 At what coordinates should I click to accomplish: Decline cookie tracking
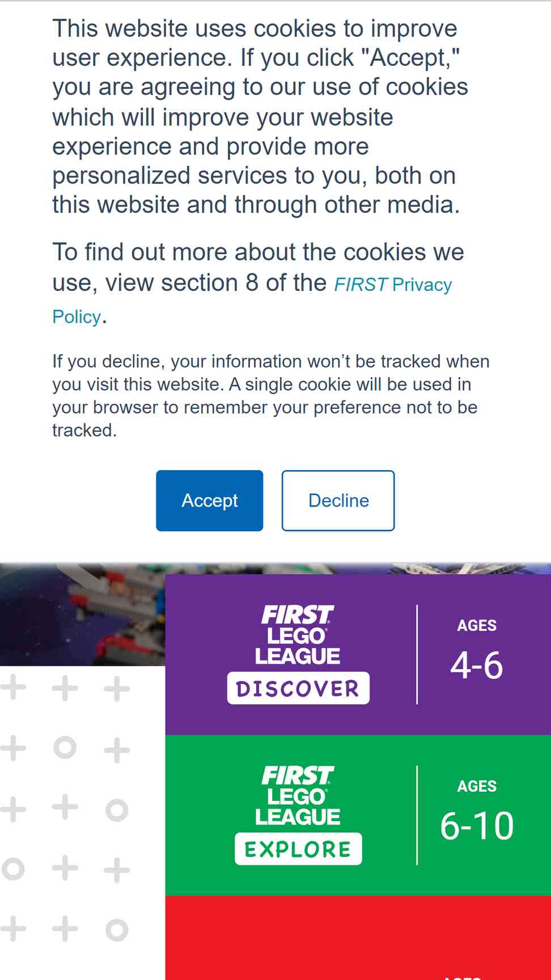[338, 500]
